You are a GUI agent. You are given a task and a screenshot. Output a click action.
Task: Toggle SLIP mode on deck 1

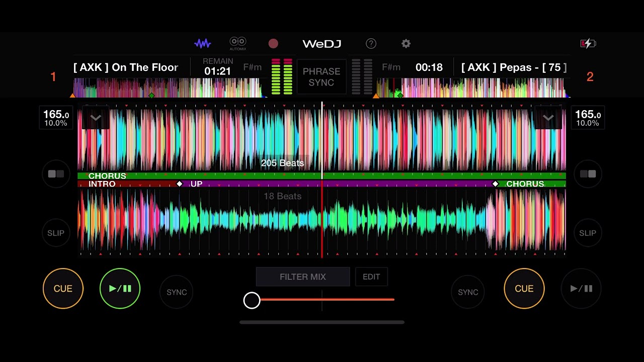(56, 233)
